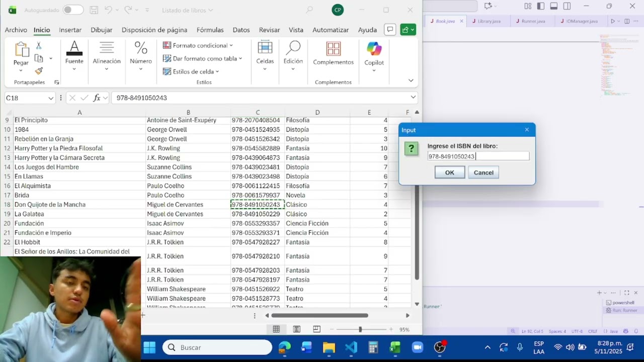Click VS Code notifications bell in status bar
Viewport: 644px width, 362px height.
click(636, 331)
